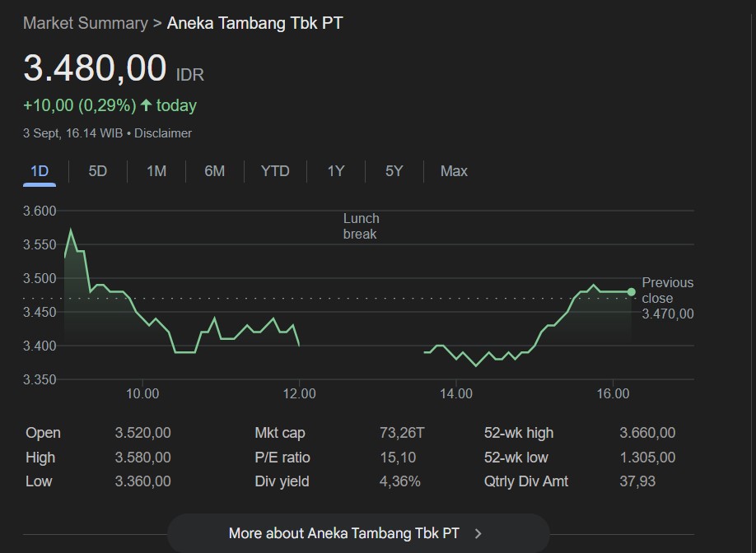Image resolution: width=756 pixels, height=553 pixels.
Task: View the 1Y price history tab
Action: click(335, 171)
